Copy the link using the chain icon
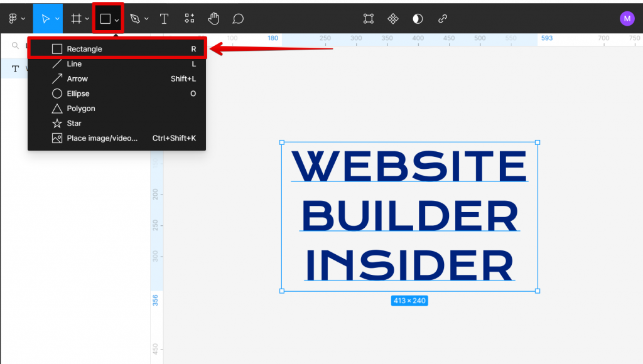 [442, 19]
